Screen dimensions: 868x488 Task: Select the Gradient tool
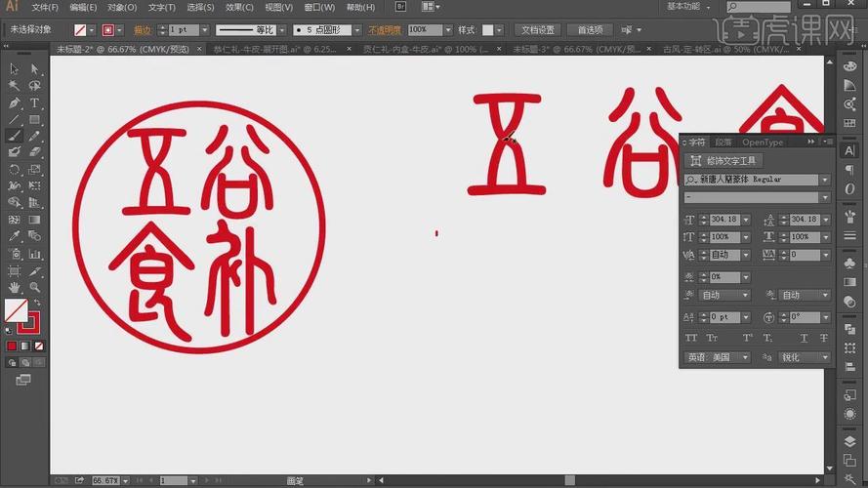(34, 220)
